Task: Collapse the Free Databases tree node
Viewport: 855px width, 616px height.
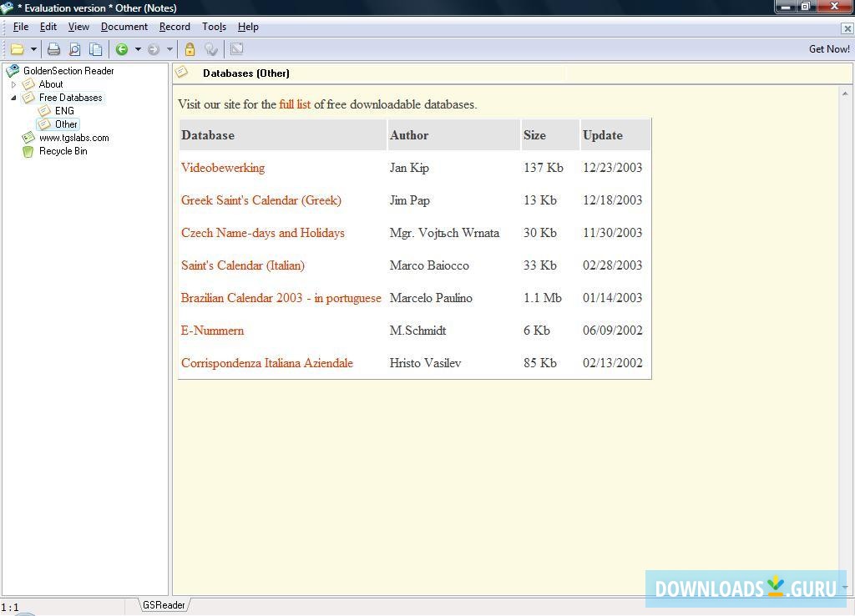Action: [x=13, y=98]
